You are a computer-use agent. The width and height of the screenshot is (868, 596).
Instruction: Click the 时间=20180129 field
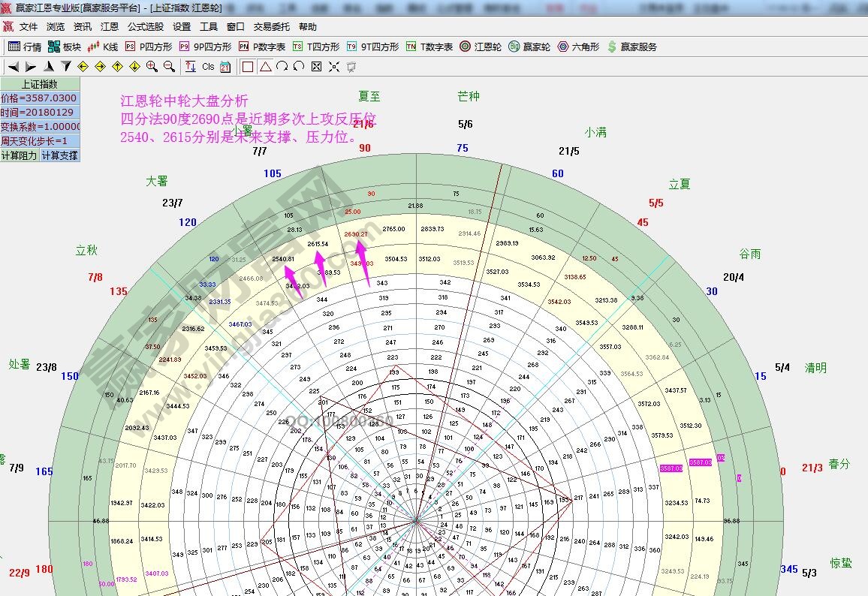coord(39,113)
